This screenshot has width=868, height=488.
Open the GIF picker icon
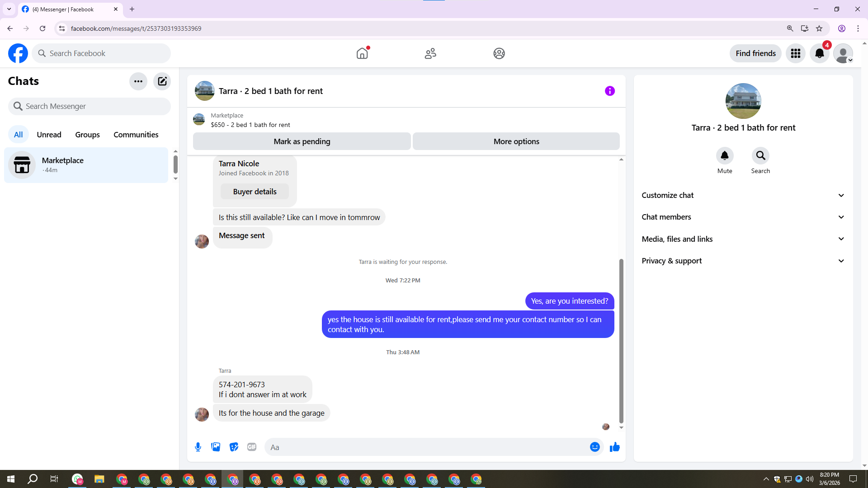coord(252,447)
